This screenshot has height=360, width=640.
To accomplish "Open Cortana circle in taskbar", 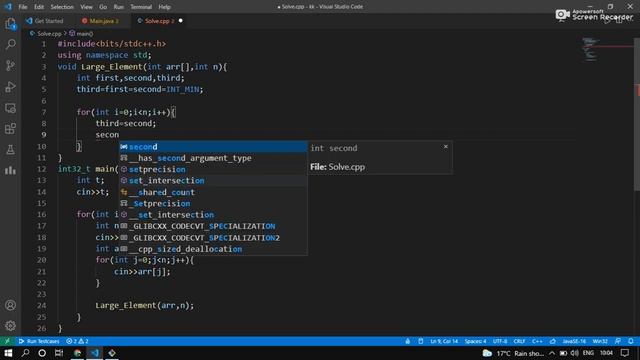I will 42,353.
